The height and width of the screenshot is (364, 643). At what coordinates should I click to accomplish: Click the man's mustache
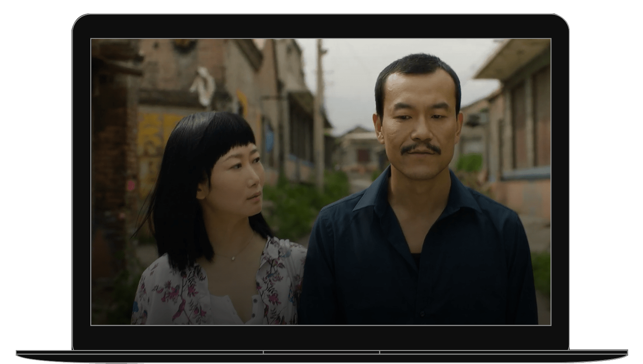click(420, 149)
